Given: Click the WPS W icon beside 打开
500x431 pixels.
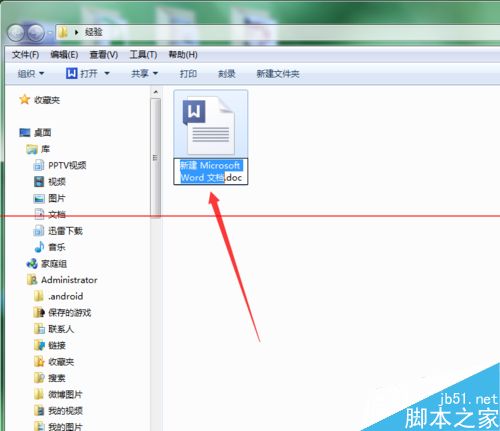Looking at the screenshot, I should [72, 73].
